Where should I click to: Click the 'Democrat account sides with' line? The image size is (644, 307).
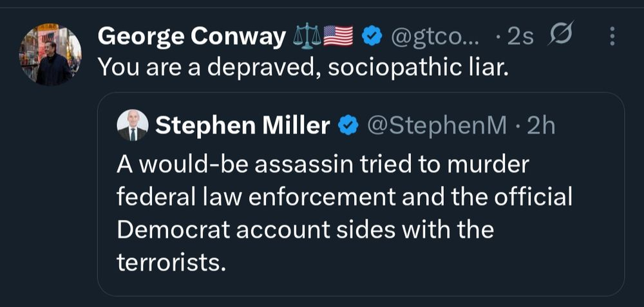point(305,230)
